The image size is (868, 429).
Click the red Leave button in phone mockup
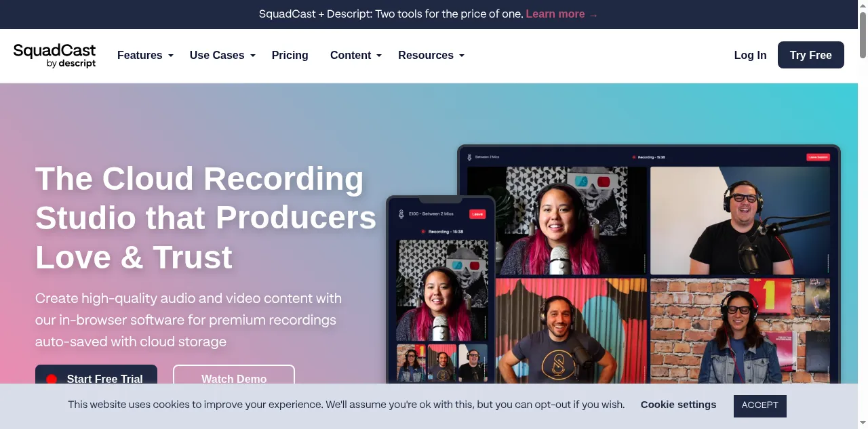point(477,214)
